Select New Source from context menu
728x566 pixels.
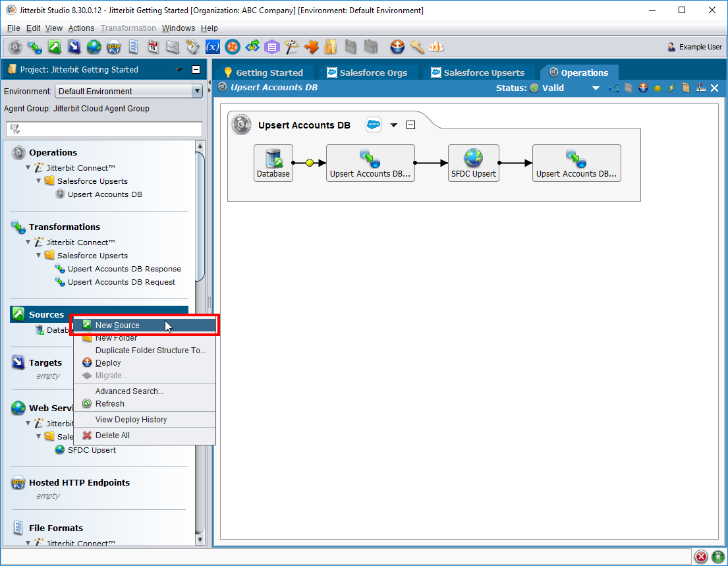pos(117,325)
